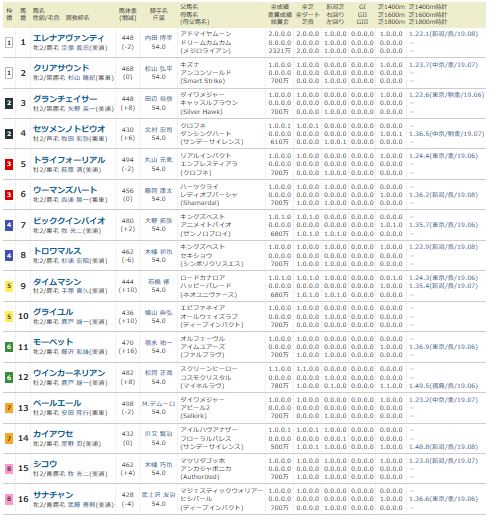Select horse グランチェイサー name link
Viewport: 489px width, 517px height.
65,99
